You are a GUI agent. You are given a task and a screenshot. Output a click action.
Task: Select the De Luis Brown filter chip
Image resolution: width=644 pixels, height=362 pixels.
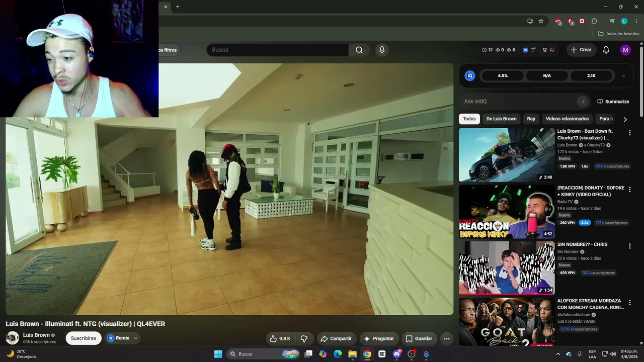point(501,119)
